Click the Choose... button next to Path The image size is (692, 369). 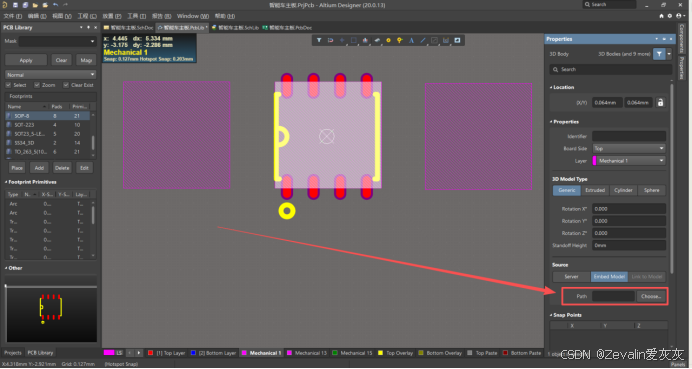[x=651, y=296]
